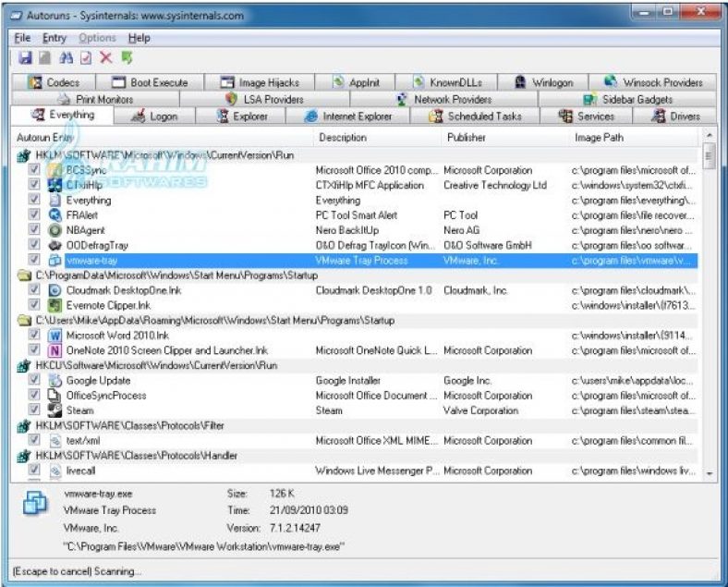Open the File menu
Screen dimensions: 728x587
(22, 38)
